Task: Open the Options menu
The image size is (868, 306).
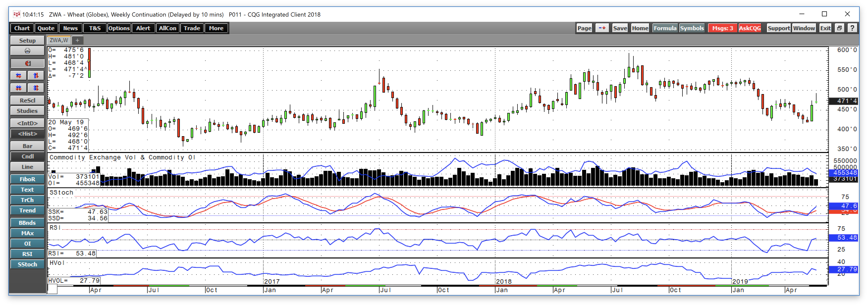Action: coord(119,28)
